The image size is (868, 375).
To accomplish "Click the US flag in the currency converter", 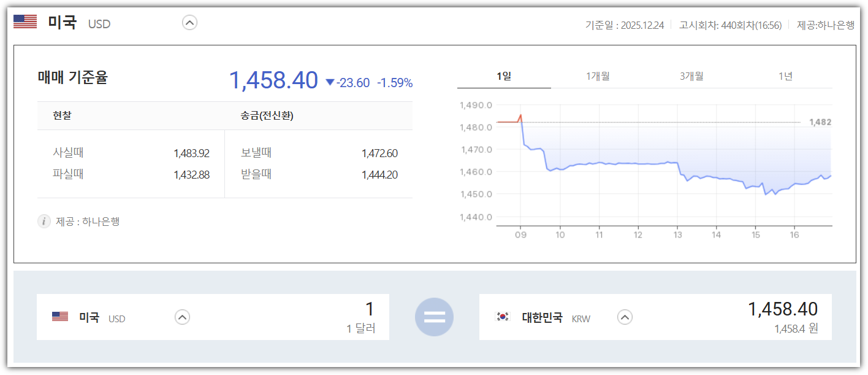I will pos(60,315).
